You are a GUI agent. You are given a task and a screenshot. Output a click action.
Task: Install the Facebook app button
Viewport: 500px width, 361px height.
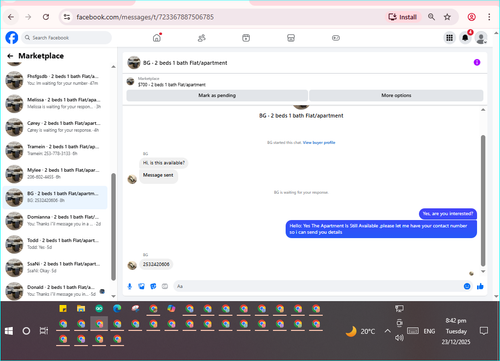[403, 17]
